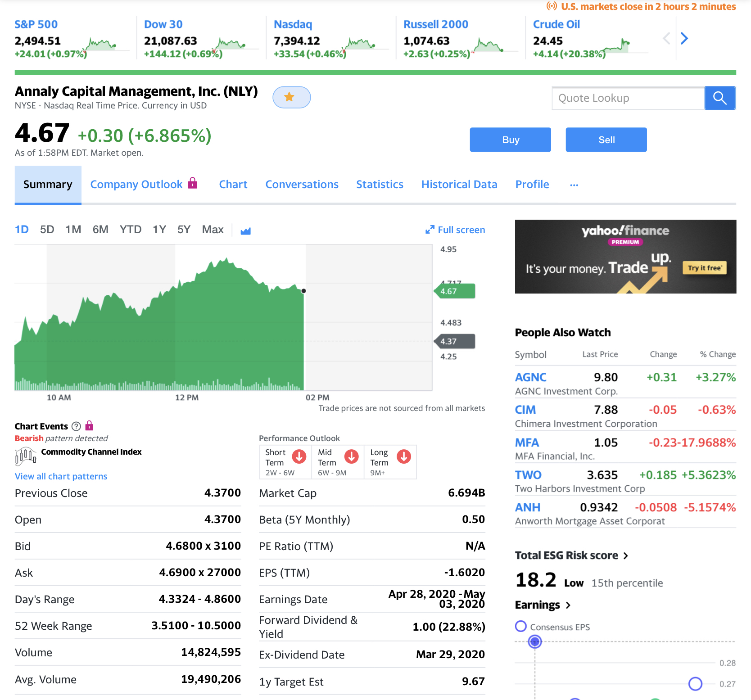This screenshot has height=700, width=751.
Task: Open the Crude Oil quote link
Action: tap(556, 24)
